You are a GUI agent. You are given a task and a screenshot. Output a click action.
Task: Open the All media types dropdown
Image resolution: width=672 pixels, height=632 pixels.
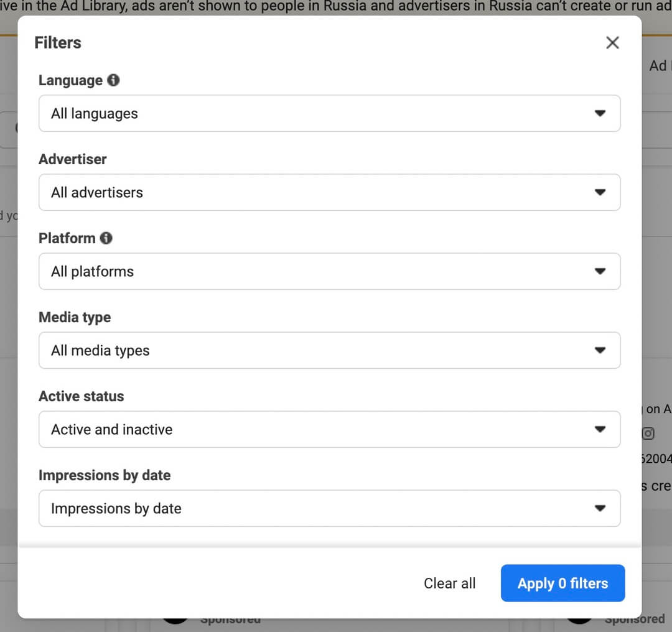(330, 350)
